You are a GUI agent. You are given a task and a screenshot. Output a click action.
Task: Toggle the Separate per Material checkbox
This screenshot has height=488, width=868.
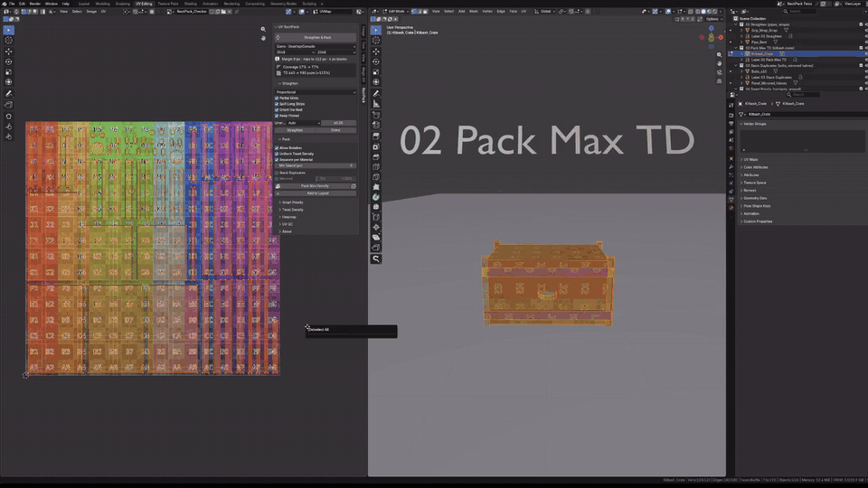[277, 159]
